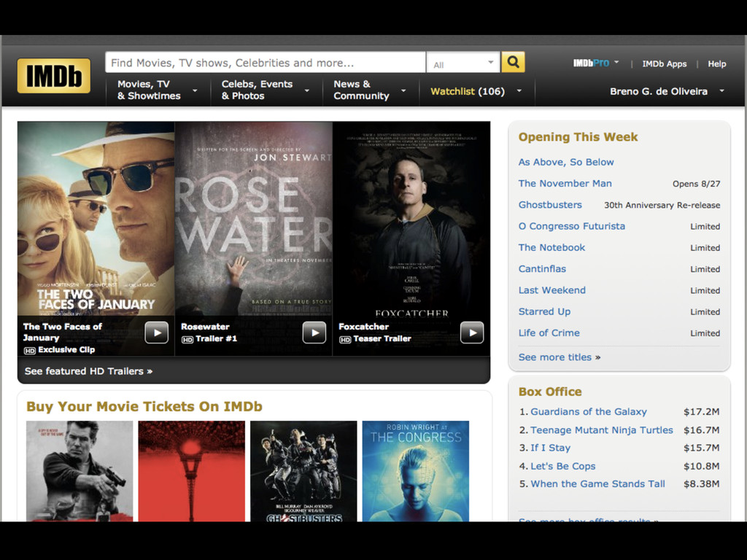The image size is (747, 560).
Task: Open the IMDbPro link
Action: 591,63
